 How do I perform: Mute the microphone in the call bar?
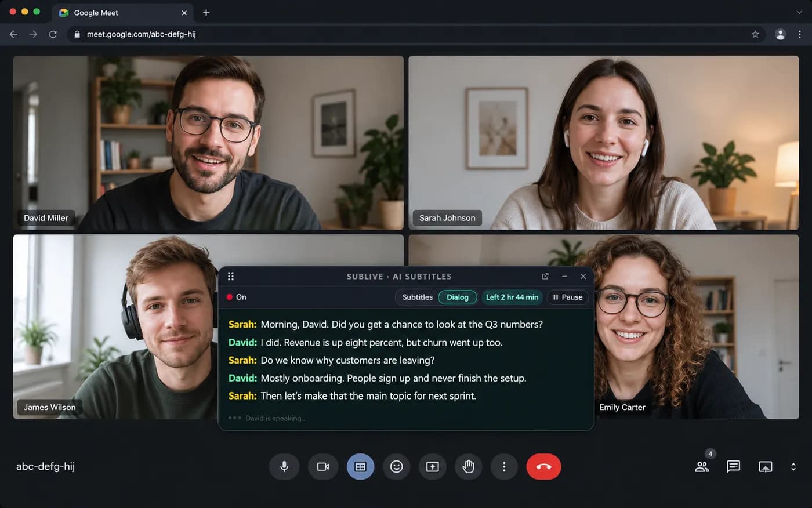point(284,467)
